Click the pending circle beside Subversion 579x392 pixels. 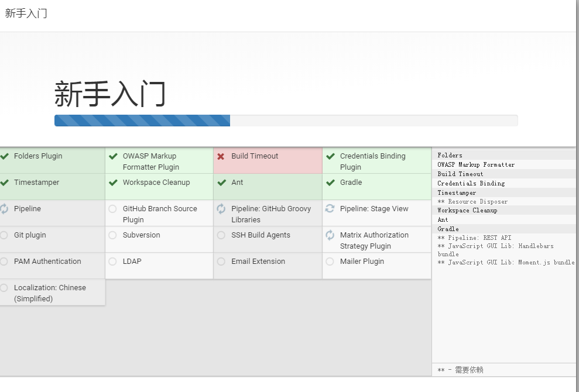click(112, 235)
